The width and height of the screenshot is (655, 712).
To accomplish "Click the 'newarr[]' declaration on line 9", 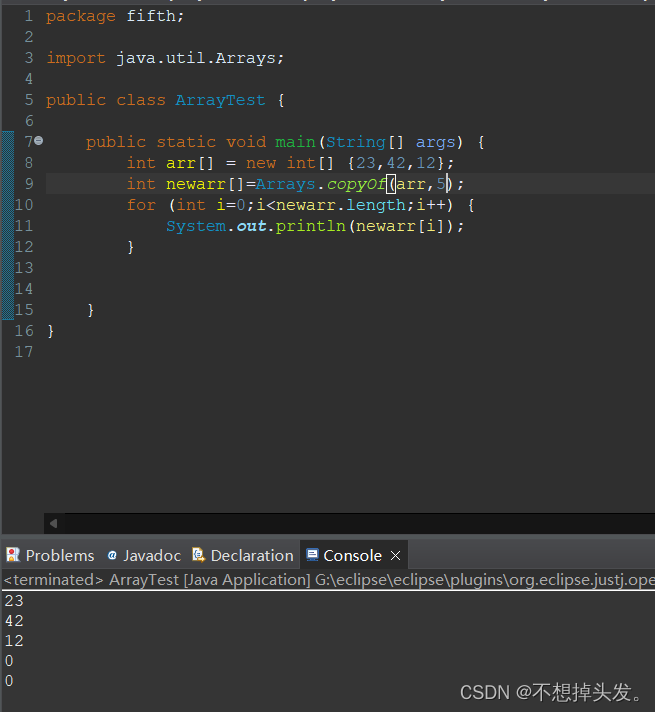I will 205,184.
